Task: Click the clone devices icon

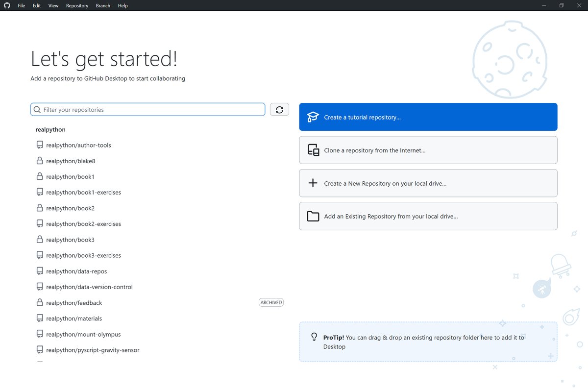Action: 313,150
